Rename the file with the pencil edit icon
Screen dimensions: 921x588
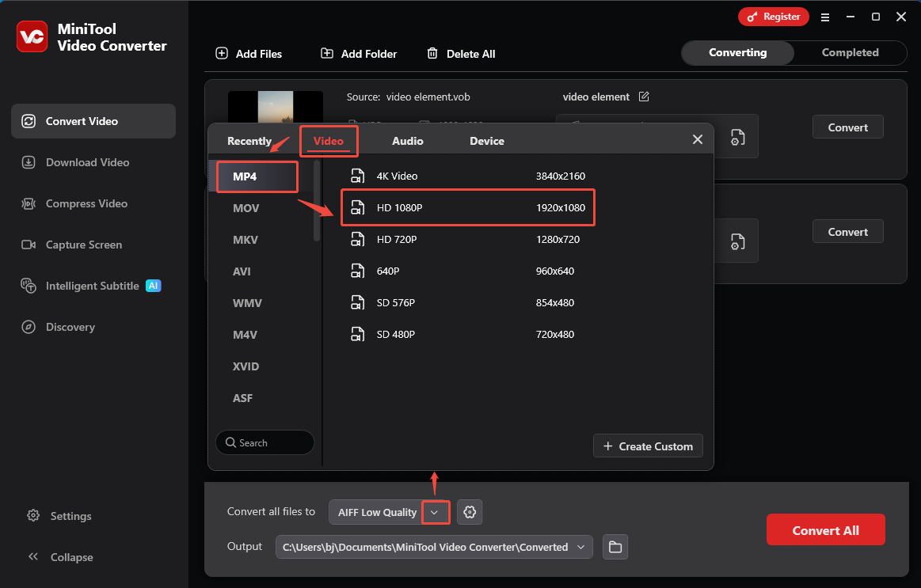[x=644, y=96]
